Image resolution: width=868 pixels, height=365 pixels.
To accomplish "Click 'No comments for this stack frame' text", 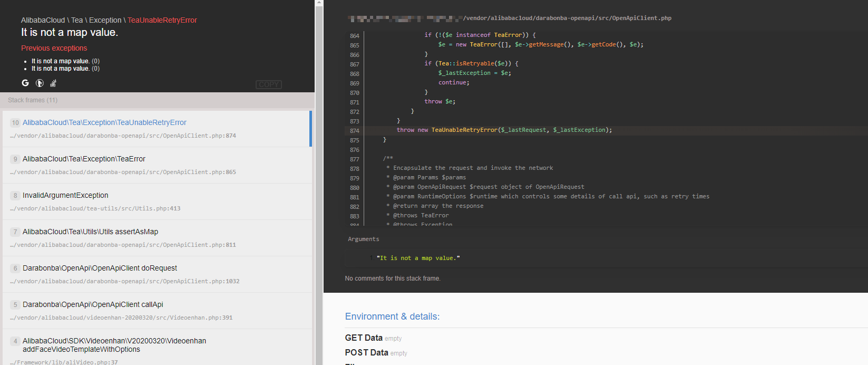I will 393,278.
